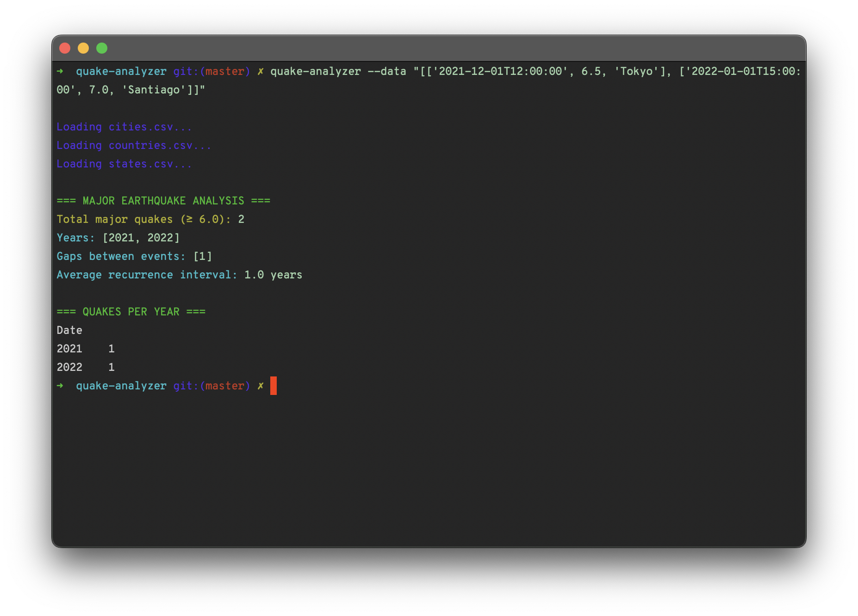Select the --data flag in the command
Image resolution: width=858 pixels, height=616 pixels.
388,71
